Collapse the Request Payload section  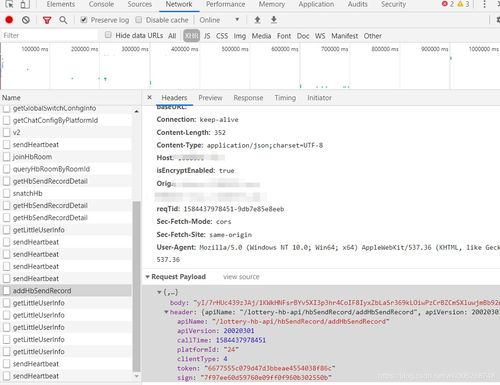(x=148, y=277)
